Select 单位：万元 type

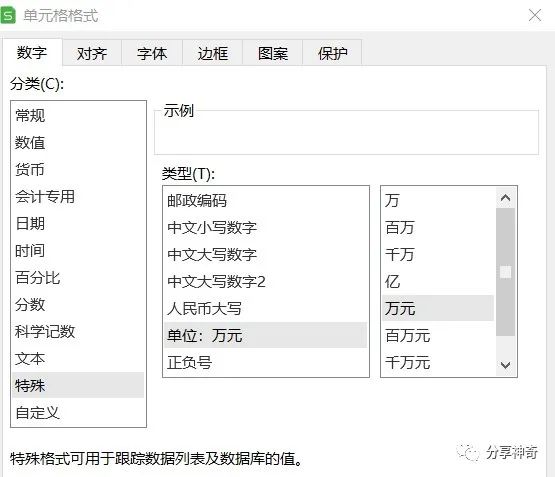coord(266,335)
